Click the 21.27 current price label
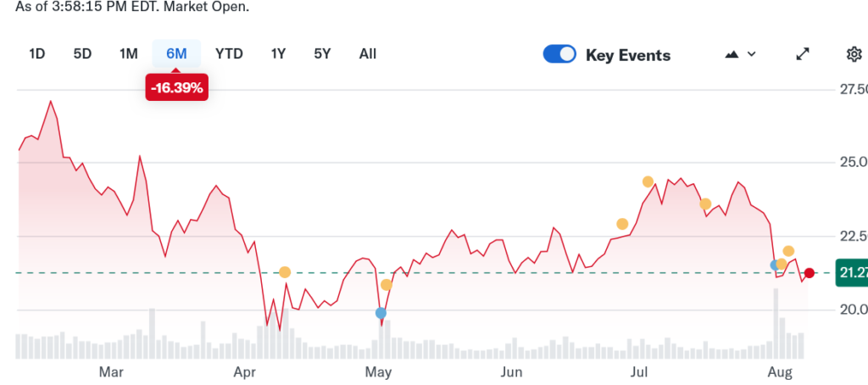This screenshot has width=868, height=385. [x=850, y=273]
